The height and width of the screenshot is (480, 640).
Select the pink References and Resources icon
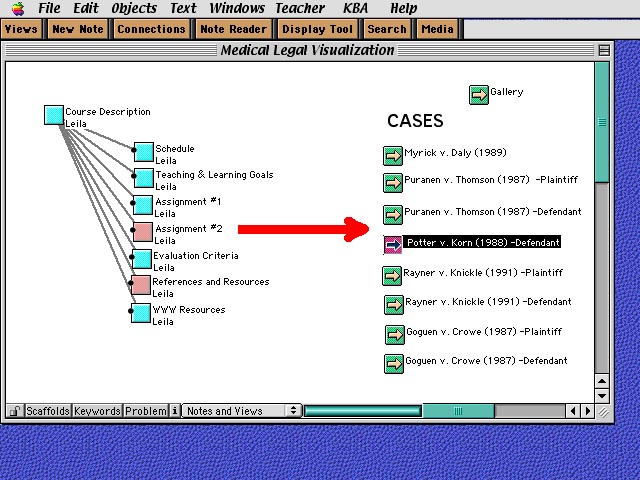coord(141,285)
